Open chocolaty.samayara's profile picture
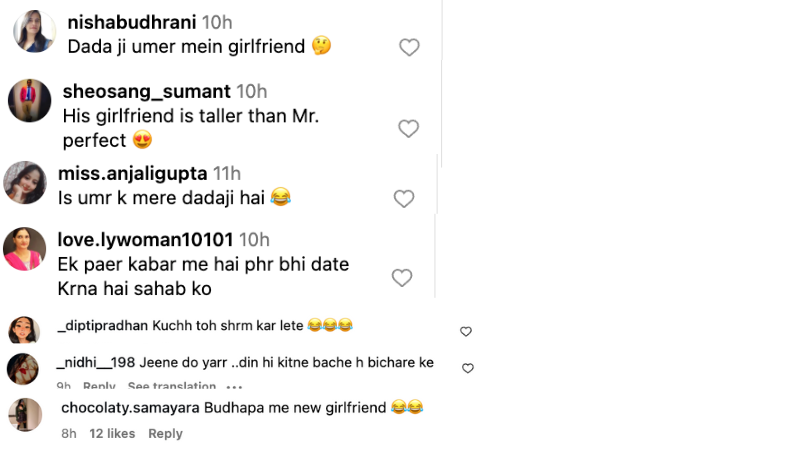 25,414
